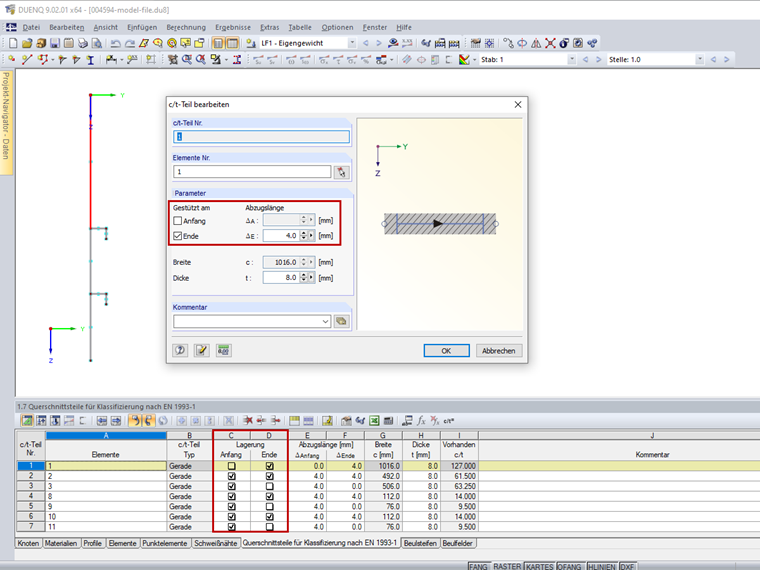This screenshot has width=760, height=570.
Task: Click the Excel export icon in table toolbar
Action: pyautogui.click(x=374, y=420)
